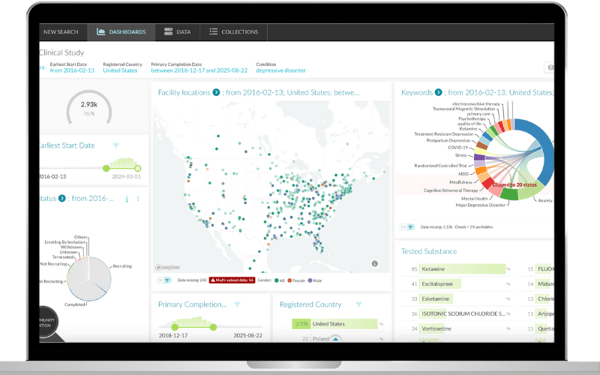Click the Mindfulness keyword label

pos(461,183)
